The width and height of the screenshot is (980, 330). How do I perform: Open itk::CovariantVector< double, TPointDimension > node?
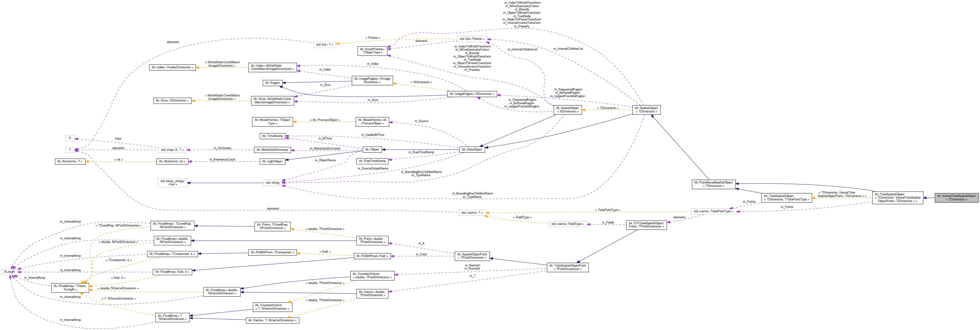click(x=372, y=275)
